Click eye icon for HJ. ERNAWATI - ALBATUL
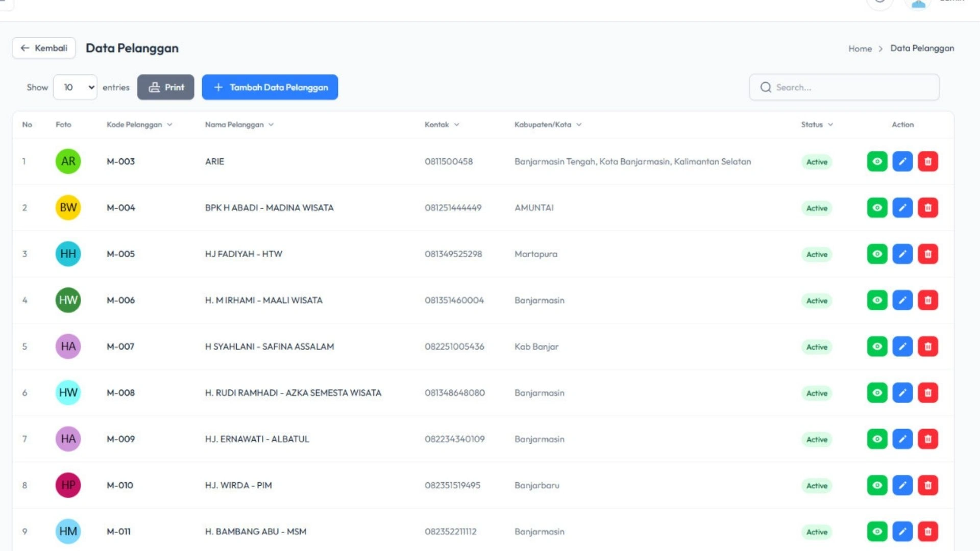 (877, 439)
